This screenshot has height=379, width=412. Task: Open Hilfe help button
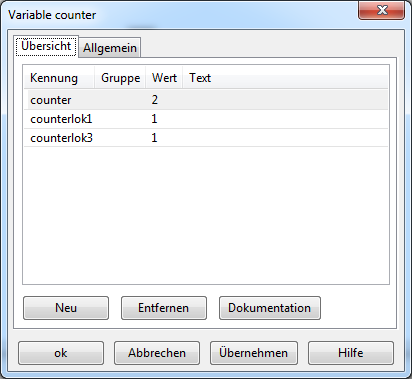tap(351, 353)
